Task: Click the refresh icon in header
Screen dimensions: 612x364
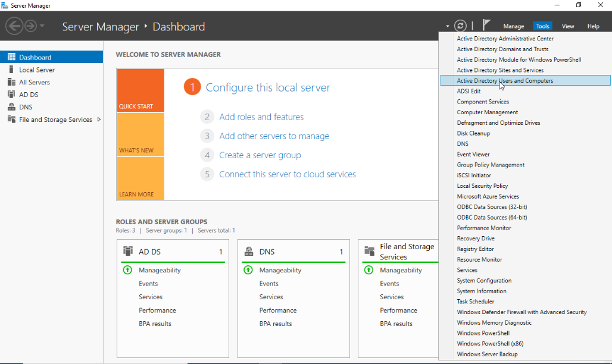Action: [x=460, y=26]
